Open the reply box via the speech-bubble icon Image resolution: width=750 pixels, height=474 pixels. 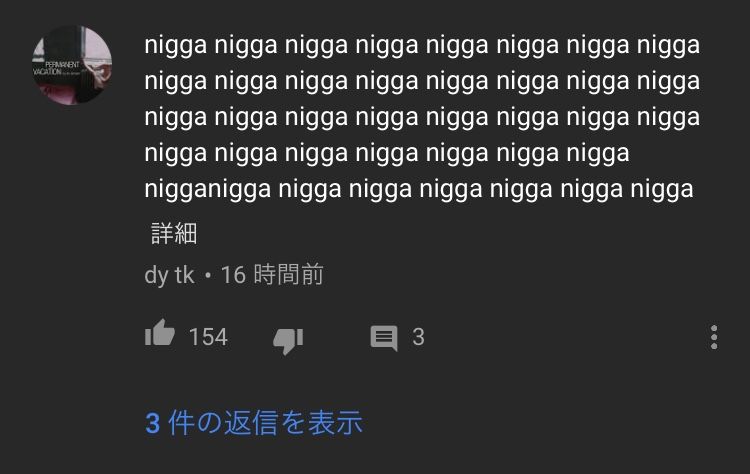click(384, 338)
